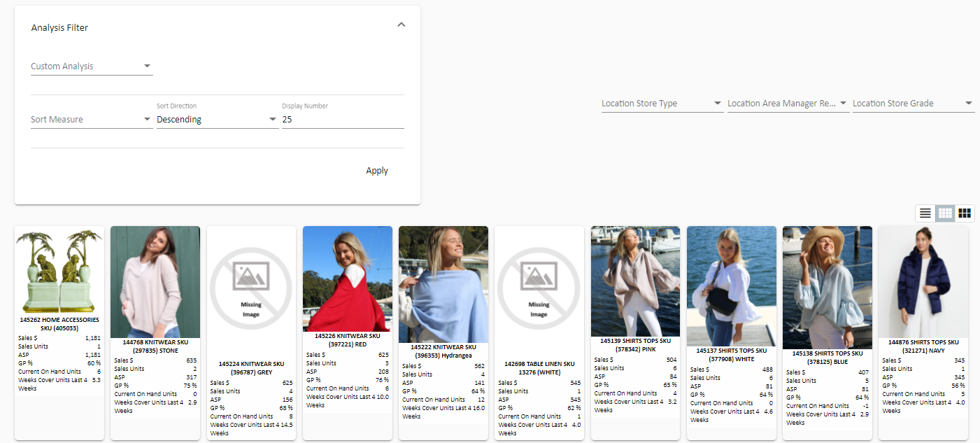Expand the Location Area Manager filter
Screen dimensions: 980x443
coord(787,104)
